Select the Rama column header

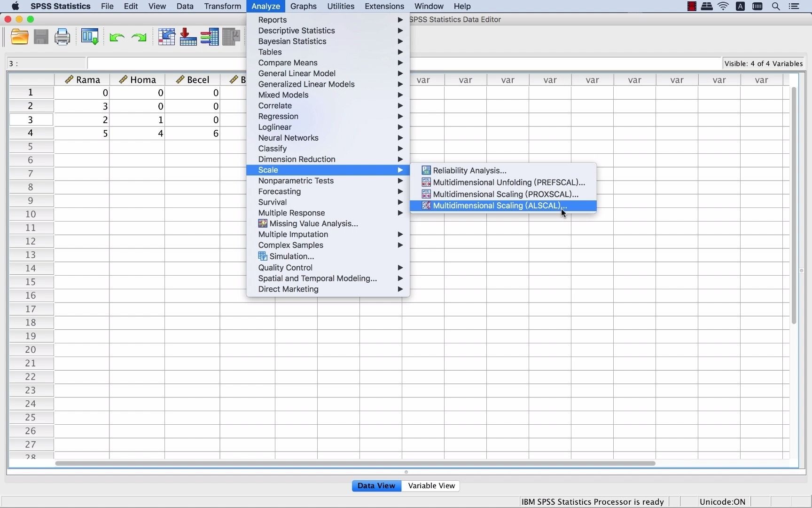[82, 79]
